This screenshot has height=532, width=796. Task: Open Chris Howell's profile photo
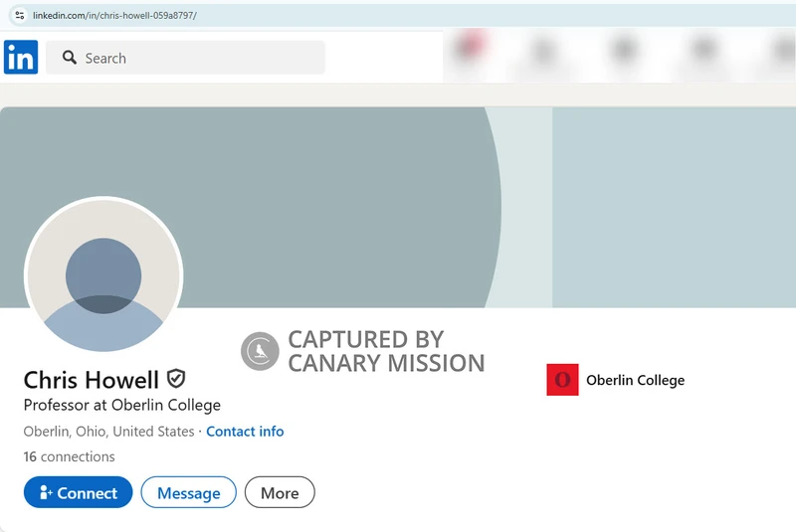(103, 274)
